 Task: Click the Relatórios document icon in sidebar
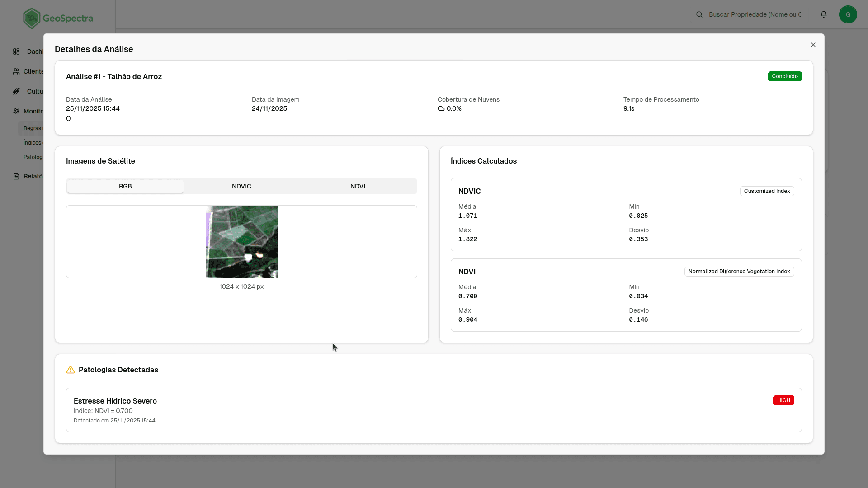[16, 176]
